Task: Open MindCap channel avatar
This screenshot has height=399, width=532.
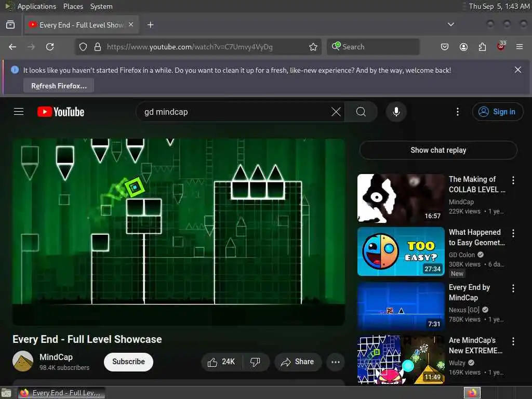Action: [23, 361]
